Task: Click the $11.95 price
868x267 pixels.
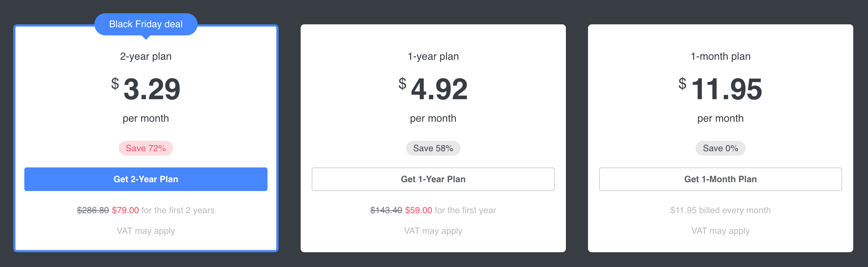Action: coord(721,89)
